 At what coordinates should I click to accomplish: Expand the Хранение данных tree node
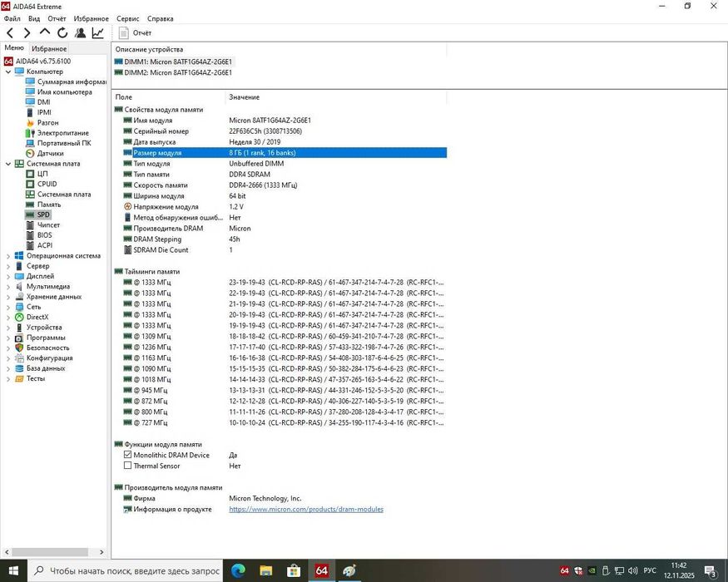7,297
